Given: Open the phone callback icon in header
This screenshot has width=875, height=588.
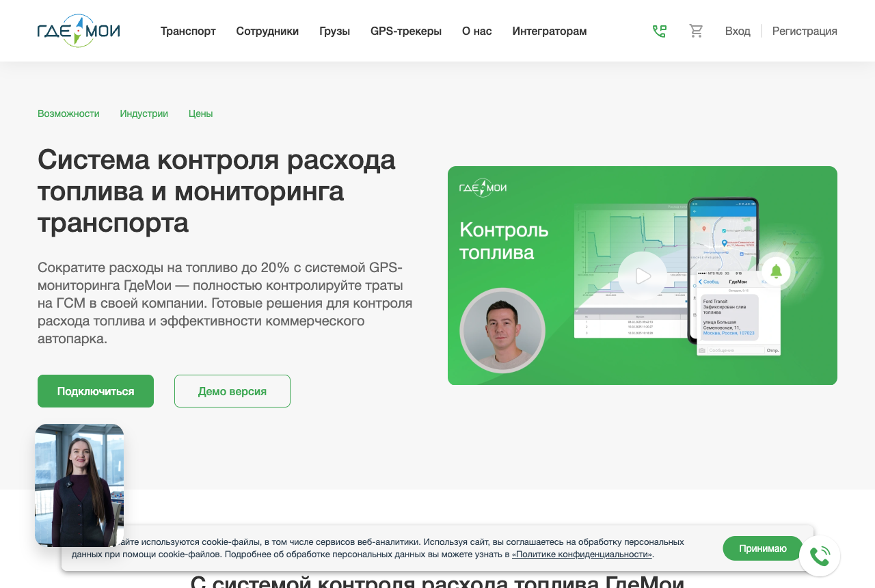Looking at the screenshot, I should [x=659, y=31].
